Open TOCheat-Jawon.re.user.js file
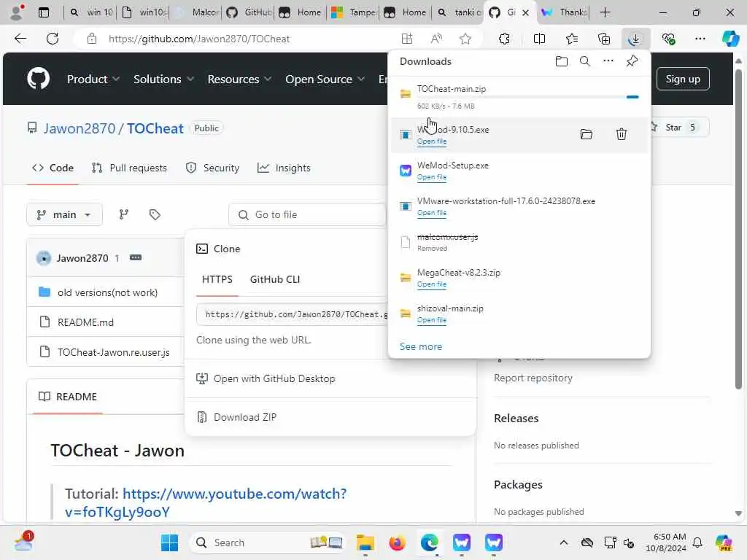 [113, 352]
